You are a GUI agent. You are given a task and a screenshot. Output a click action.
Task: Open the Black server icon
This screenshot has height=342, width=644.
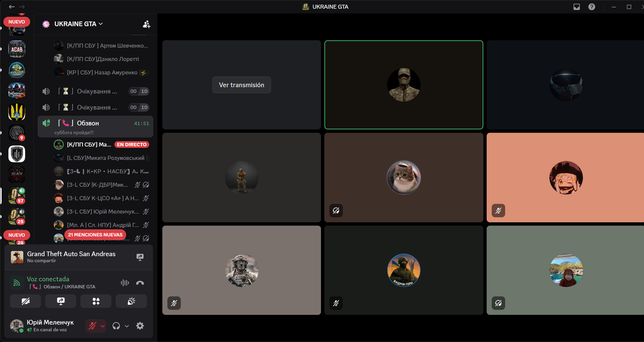click(x=17, y=175)
